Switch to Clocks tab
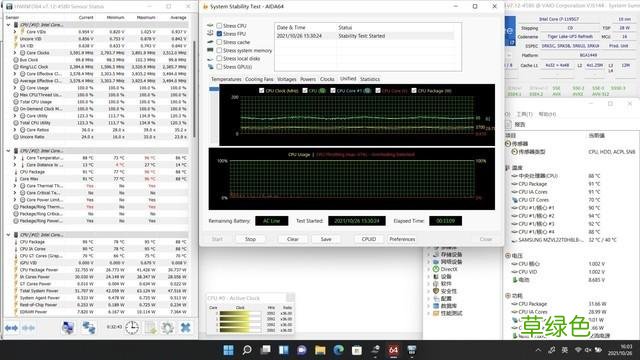 [x=327, y=79]
